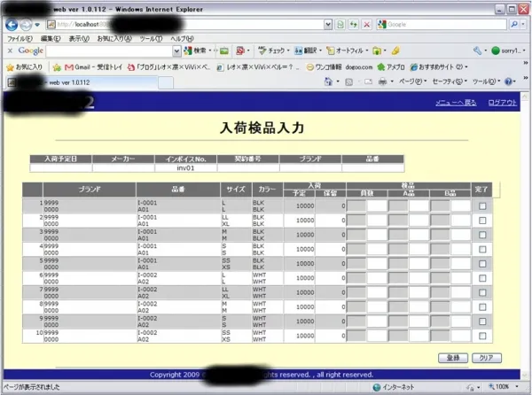Check the 完了 checkbox in row 2

pyautogui.click(x=482, y=221)
